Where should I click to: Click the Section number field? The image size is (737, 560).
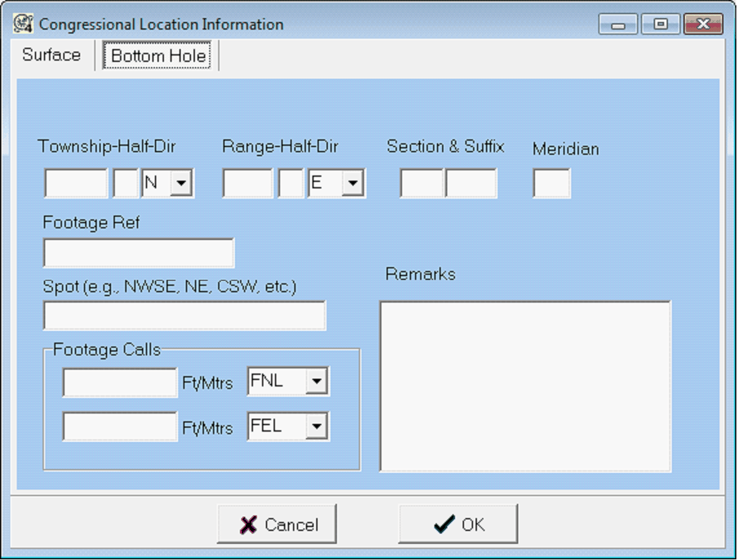[x=421, y=184]
